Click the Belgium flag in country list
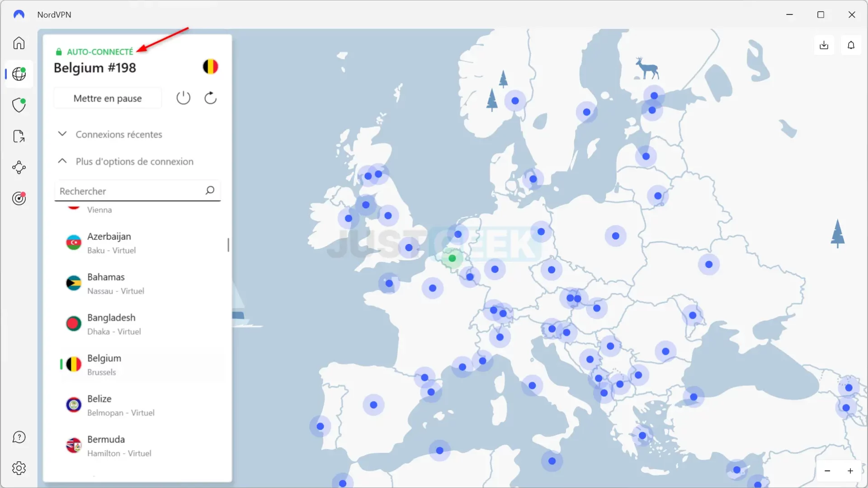This screenshot has height=488, width=868. click(74, 364)
